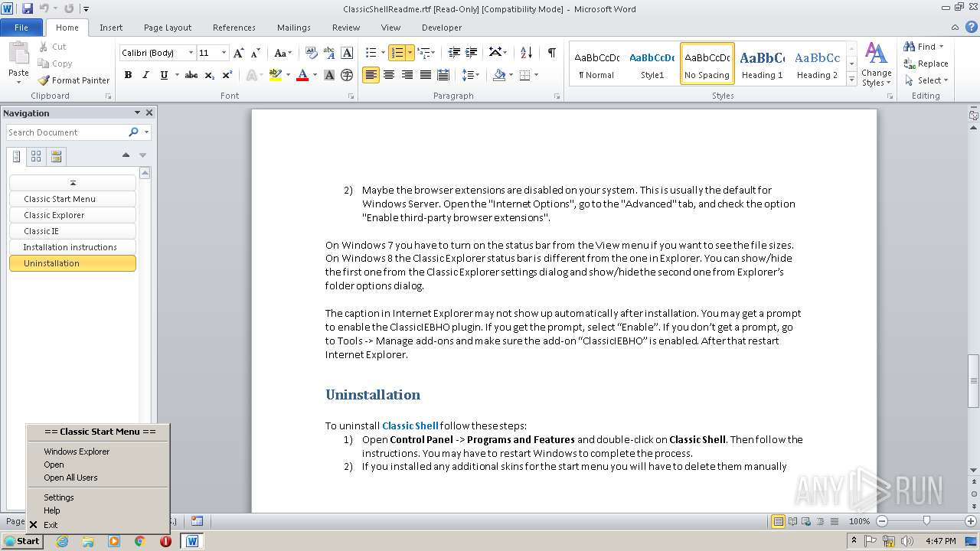Apply superscript formatting

(x=227, y=75)
